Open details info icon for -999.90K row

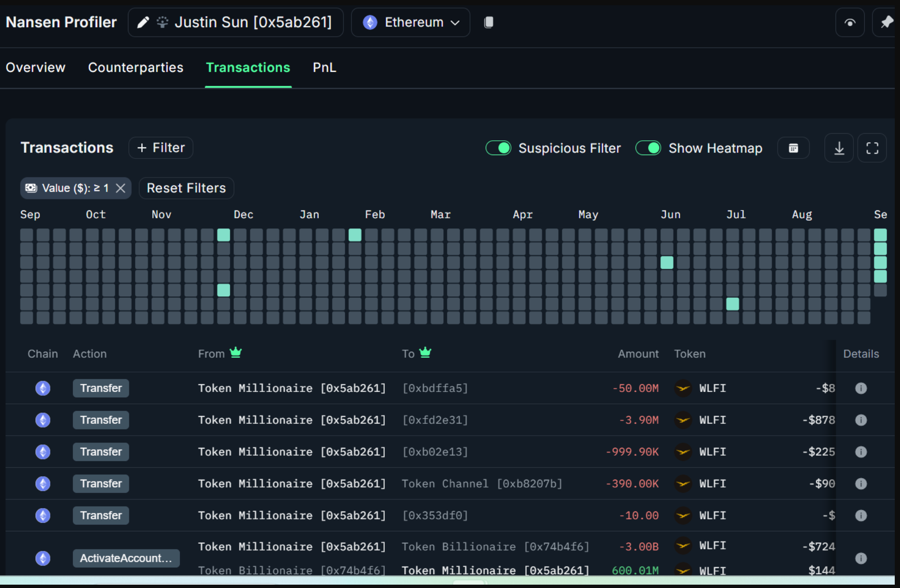click(861, 452)
